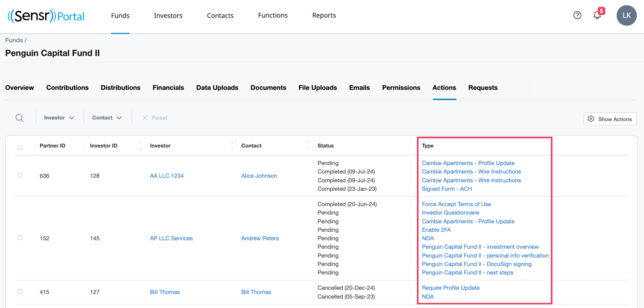Click the search magnifier icon
This screenshot has width=644, height=308.
point(20,118)
